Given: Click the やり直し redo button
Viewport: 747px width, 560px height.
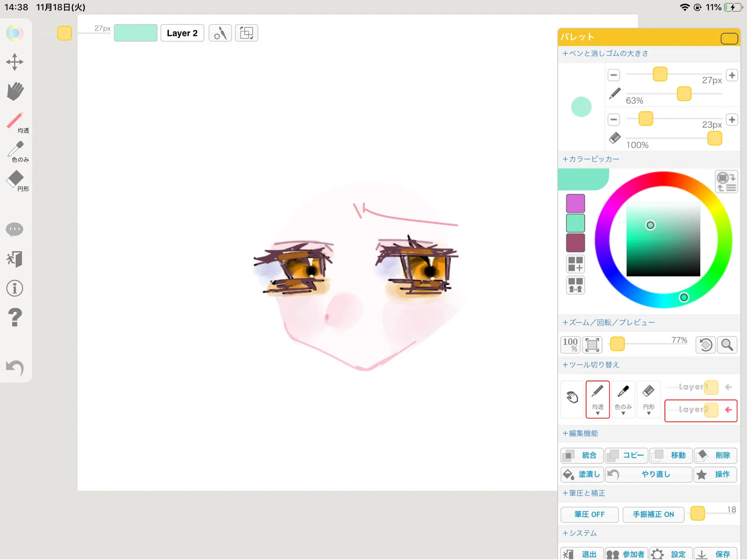Looking at the screenshot, I should pos(649,475).
